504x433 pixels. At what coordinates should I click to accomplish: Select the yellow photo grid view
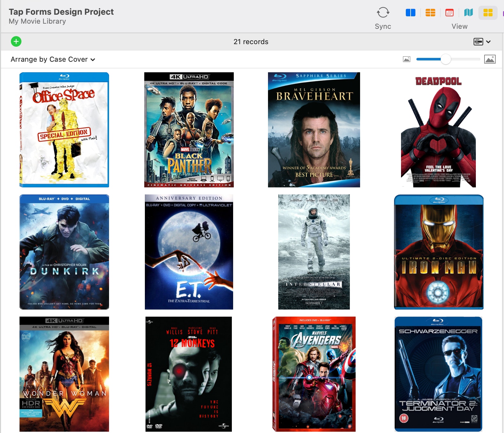(488, 12)
